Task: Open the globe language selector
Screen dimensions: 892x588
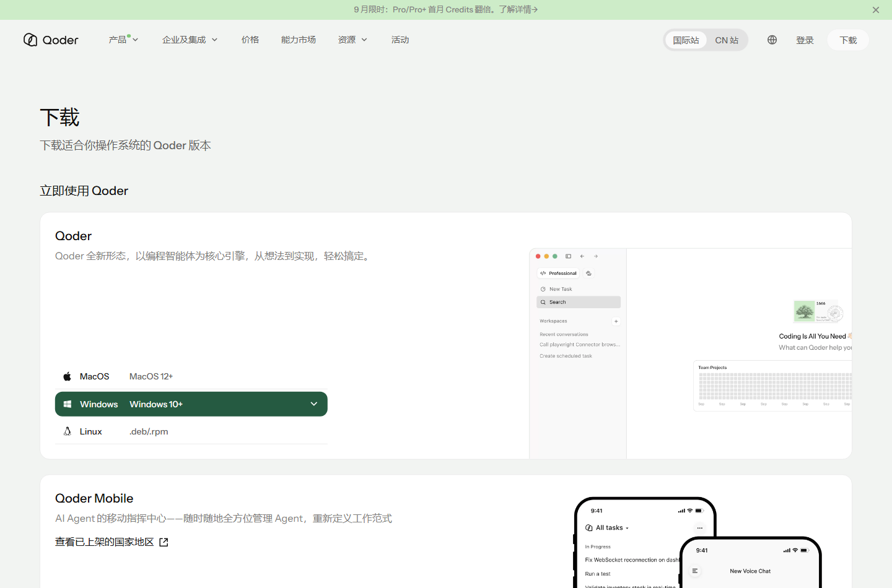Action: coord(772,40)
